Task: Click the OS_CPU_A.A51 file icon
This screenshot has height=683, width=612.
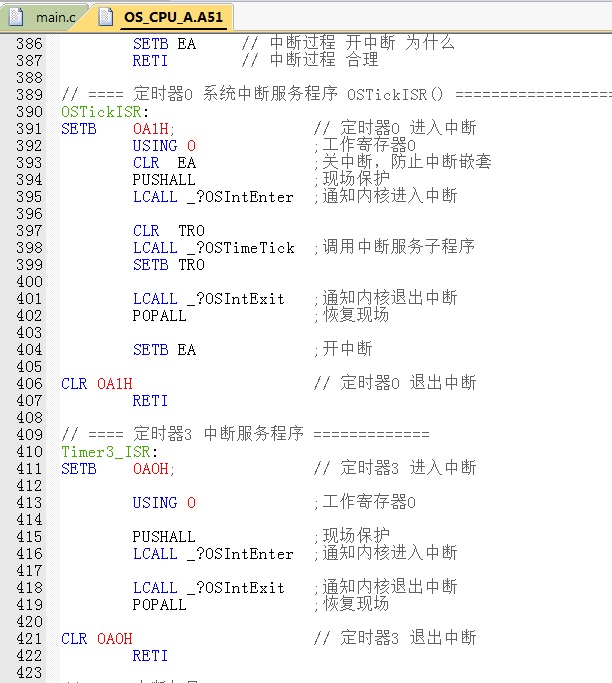Action: click(105, 17)
